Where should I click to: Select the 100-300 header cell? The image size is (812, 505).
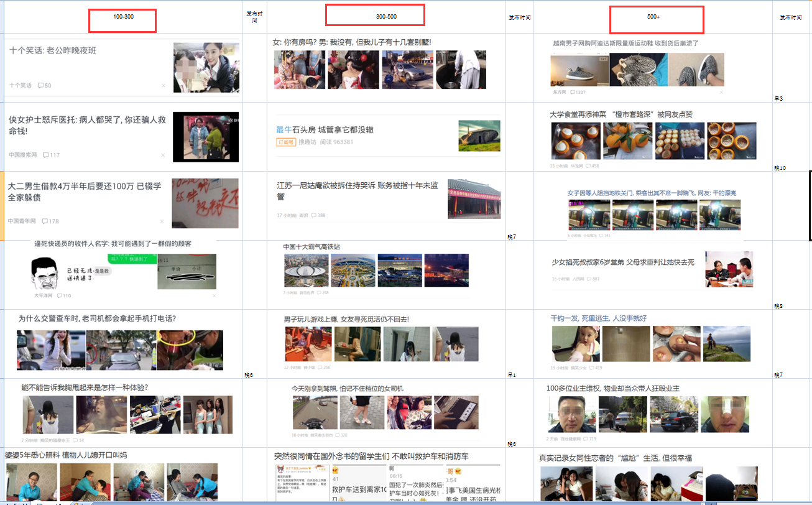(124, 17)
